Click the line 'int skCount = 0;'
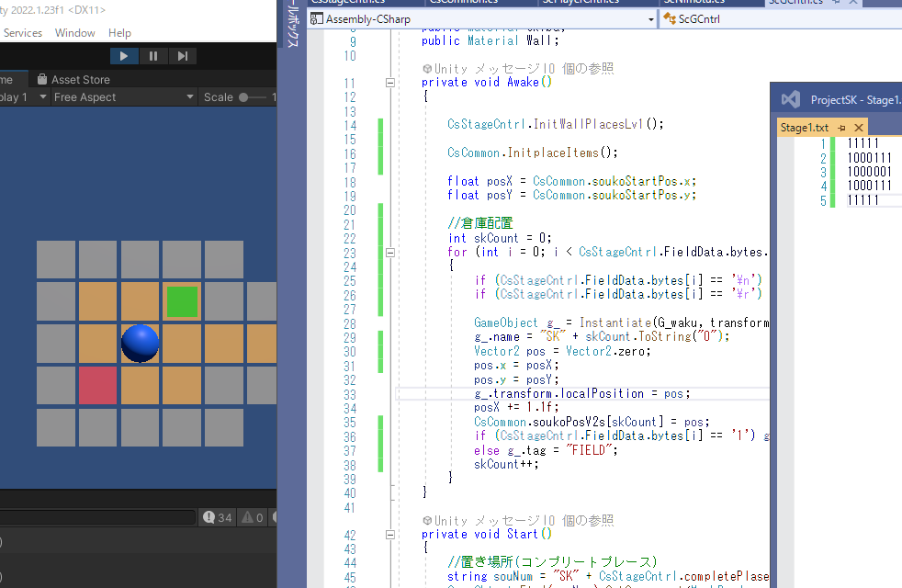902x588 pixels. [500, 238]
